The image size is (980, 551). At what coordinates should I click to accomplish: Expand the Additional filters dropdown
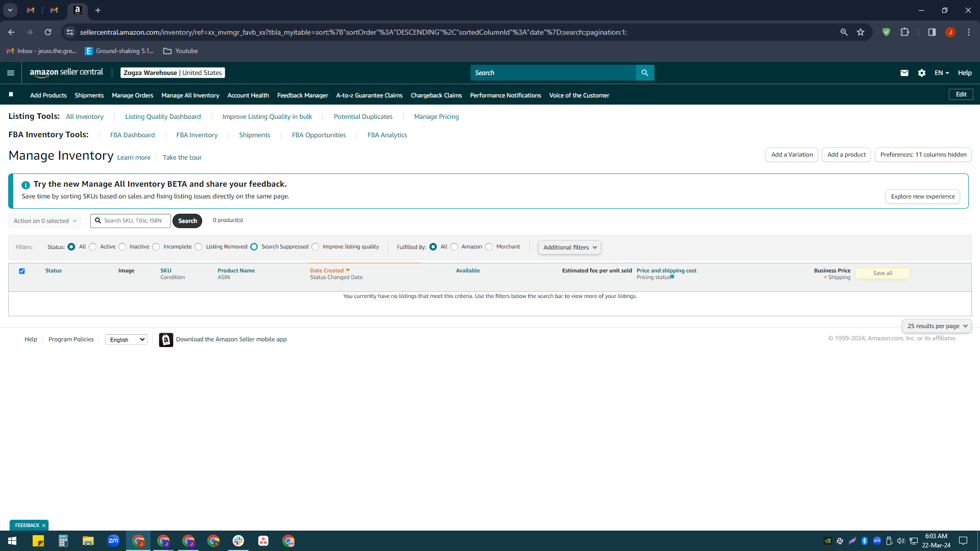pos(569,247)
